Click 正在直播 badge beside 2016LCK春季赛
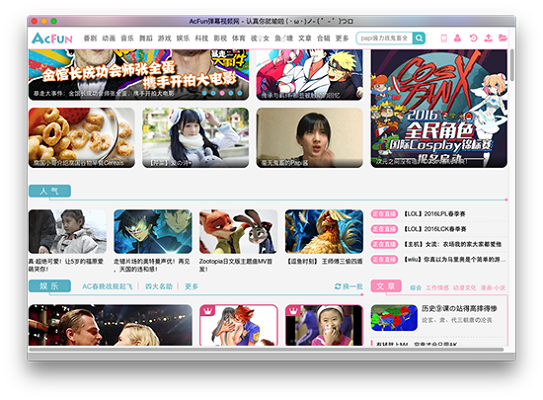Screen dimensions: 543x400 coord(384,229)
